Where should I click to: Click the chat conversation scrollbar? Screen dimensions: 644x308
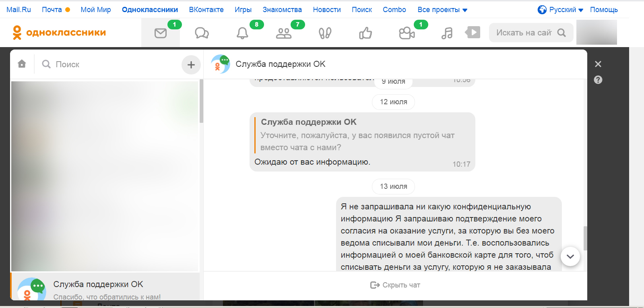[585, 238]
